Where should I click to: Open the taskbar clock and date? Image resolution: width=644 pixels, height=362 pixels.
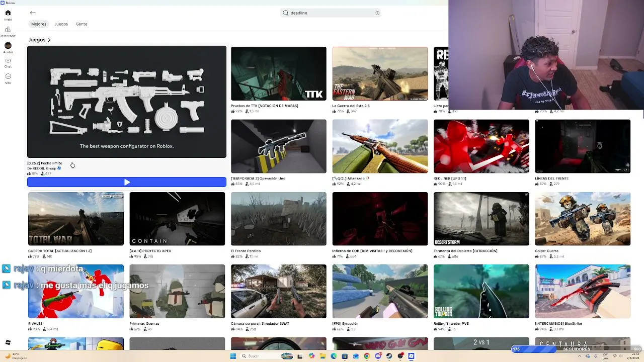pyautogui.click(x=632, y=356)
